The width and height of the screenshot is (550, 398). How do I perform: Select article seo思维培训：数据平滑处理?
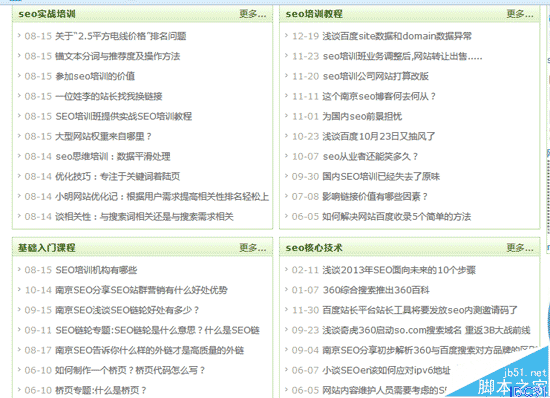point(113,156)
